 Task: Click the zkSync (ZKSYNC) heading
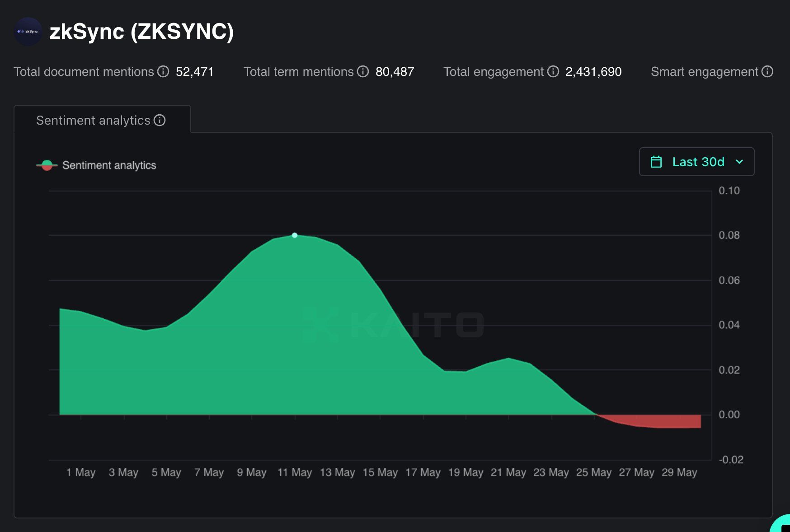[x=141, y=32]
